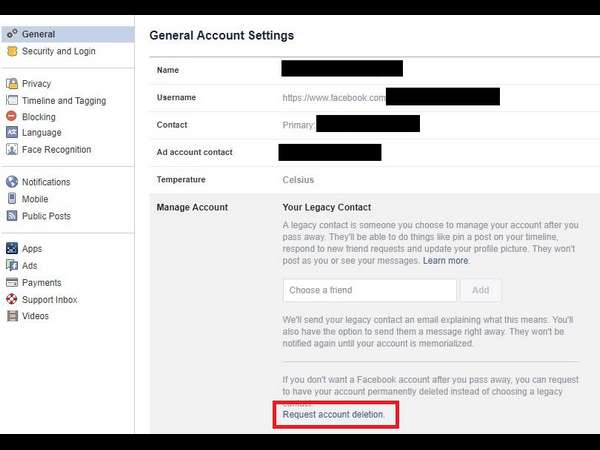This screenshot has width=600, height=450.
Task: Click the Public Posts feed icon
Action: point(12,216)
